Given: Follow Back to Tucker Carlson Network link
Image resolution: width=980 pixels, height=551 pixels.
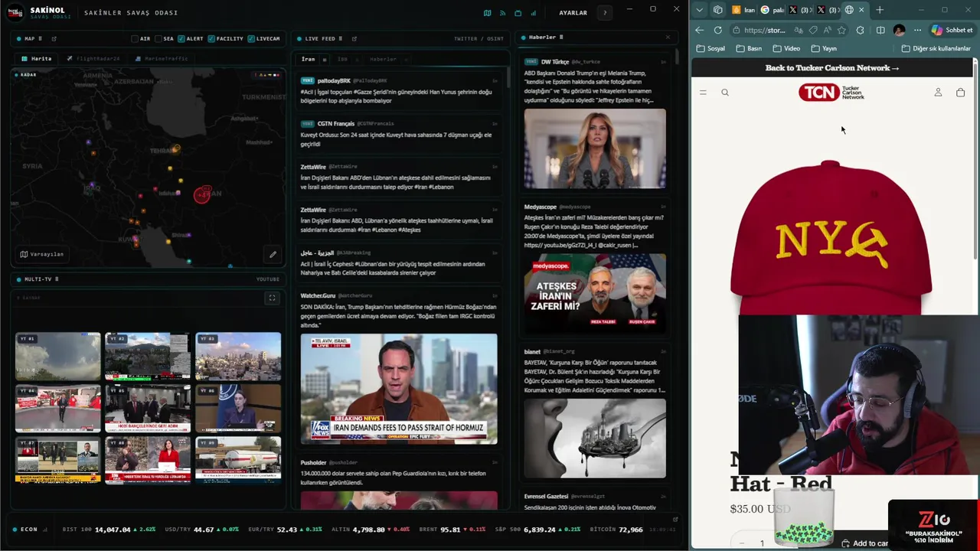Looking at the screenshot, I should tap(832, 67).
